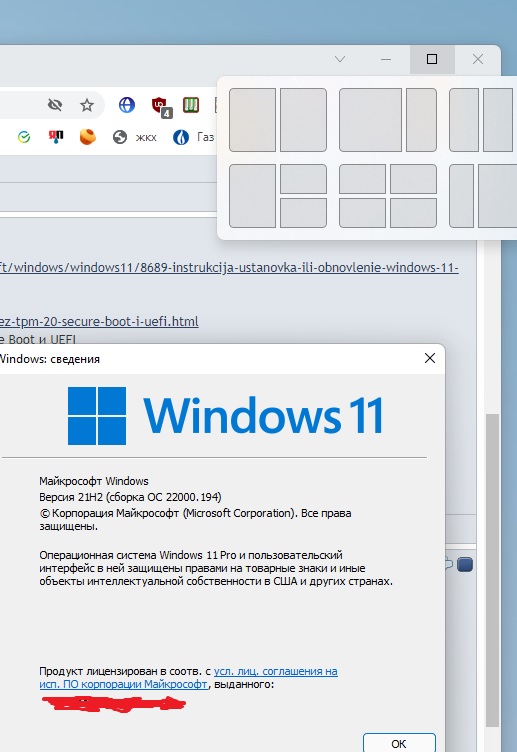
Task: Open the orange muffin bookmark
Action: tap(88, 137)
